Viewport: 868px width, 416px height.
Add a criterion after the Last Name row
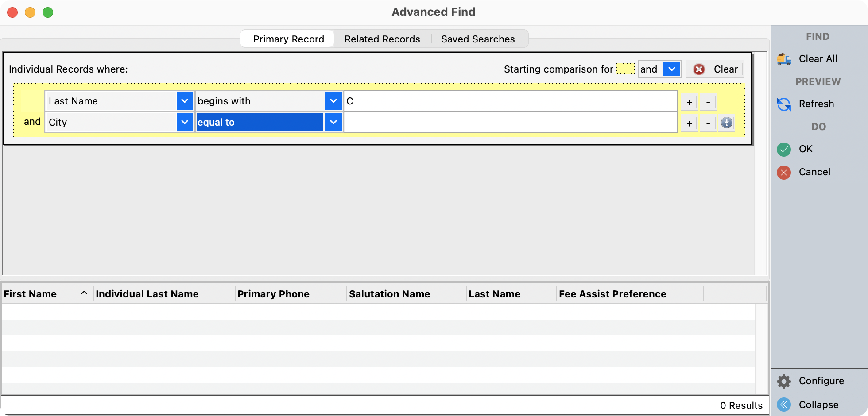pos(689,102)
